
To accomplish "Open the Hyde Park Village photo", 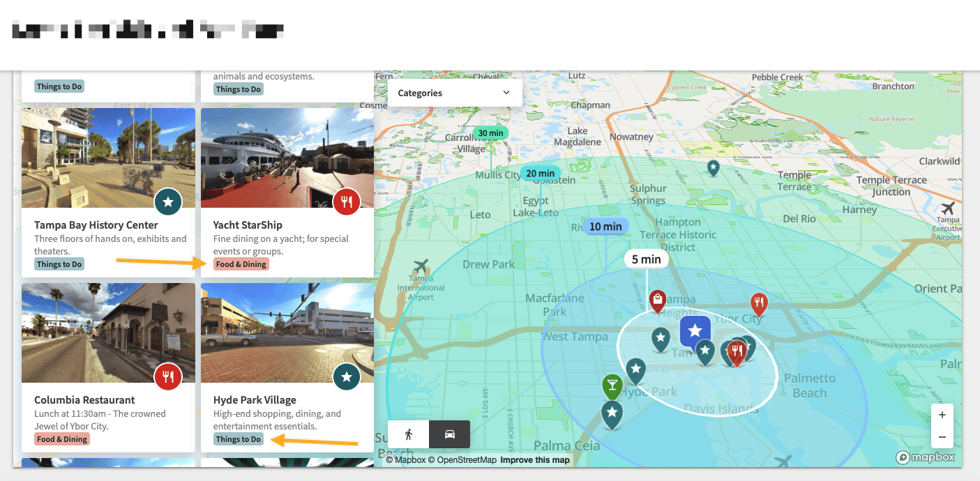I will [x=287, y=333].
